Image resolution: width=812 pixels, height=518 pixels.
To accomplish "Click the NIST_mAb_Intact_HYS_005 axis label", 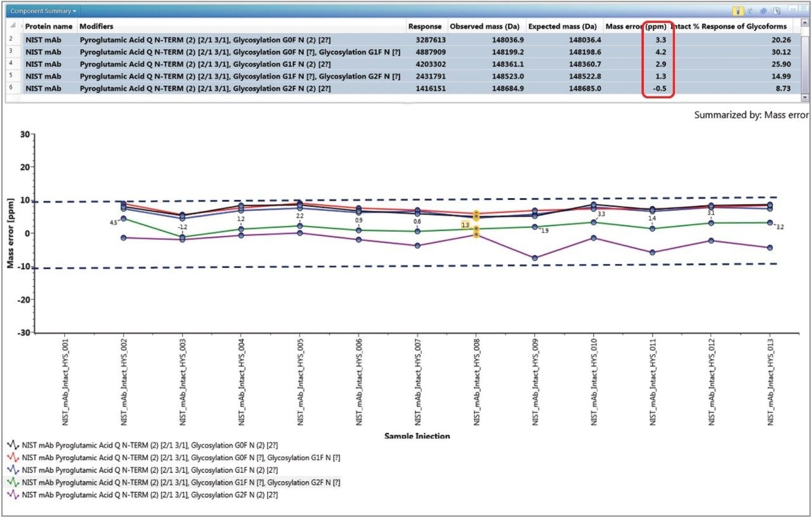I will pos(301,381).
